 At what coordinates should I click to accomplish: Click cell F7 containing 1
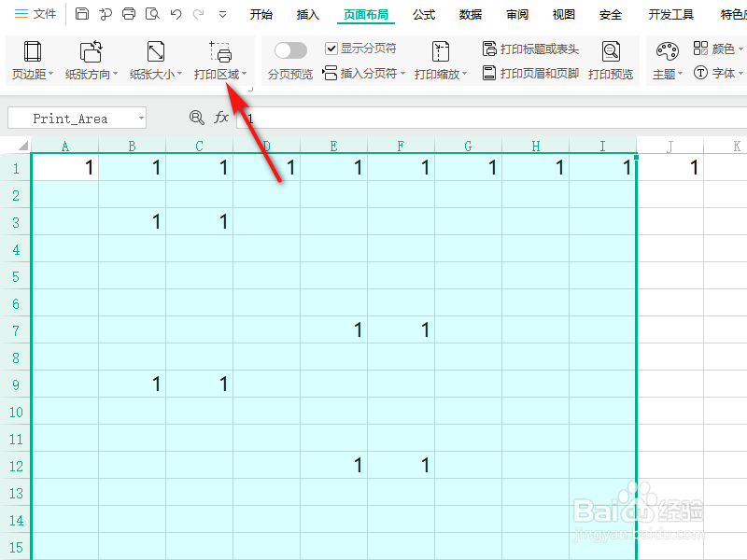(x=401, y=329)
